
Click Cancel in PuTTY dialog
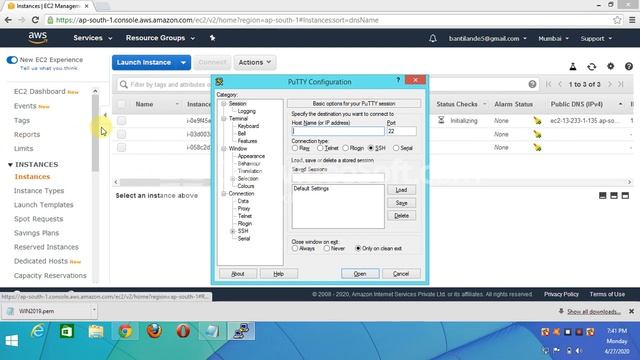click(401, 273)
